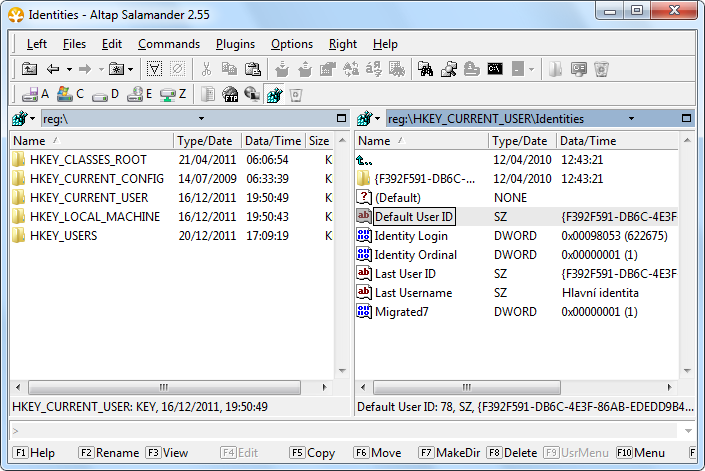Click the recycle bin drive-bar icon

tap(296, 94)
